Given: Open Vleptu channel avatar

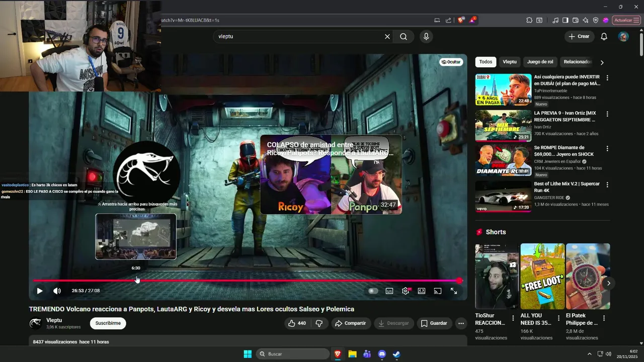Looking at the screenshot, I should pos(35,323).
